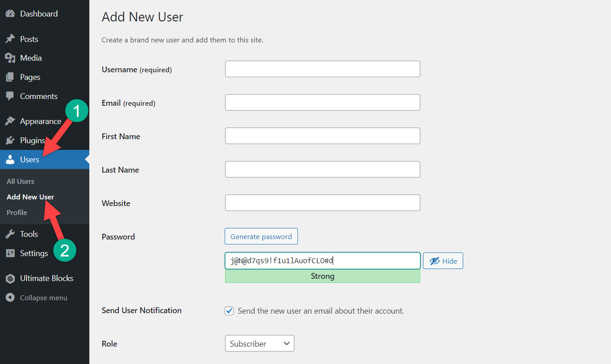Open the Role dropdown set to Subscriber
This screenshot has width=611, height=364.
pyautogui.click(x=259, y=343)
